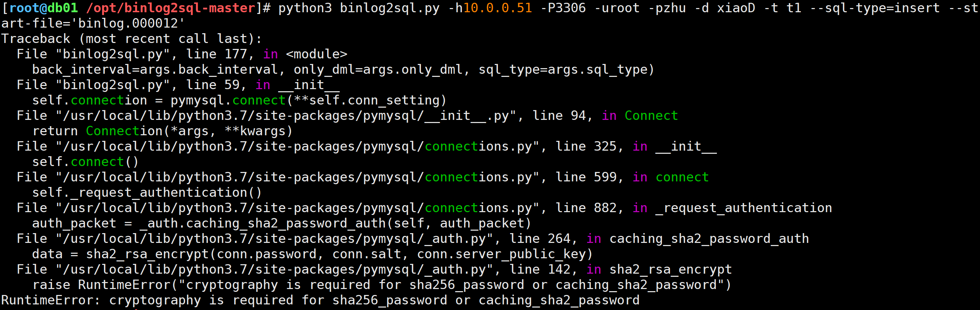Click the final 'RuntimeError: cryptography is required' message

(320, 301)
